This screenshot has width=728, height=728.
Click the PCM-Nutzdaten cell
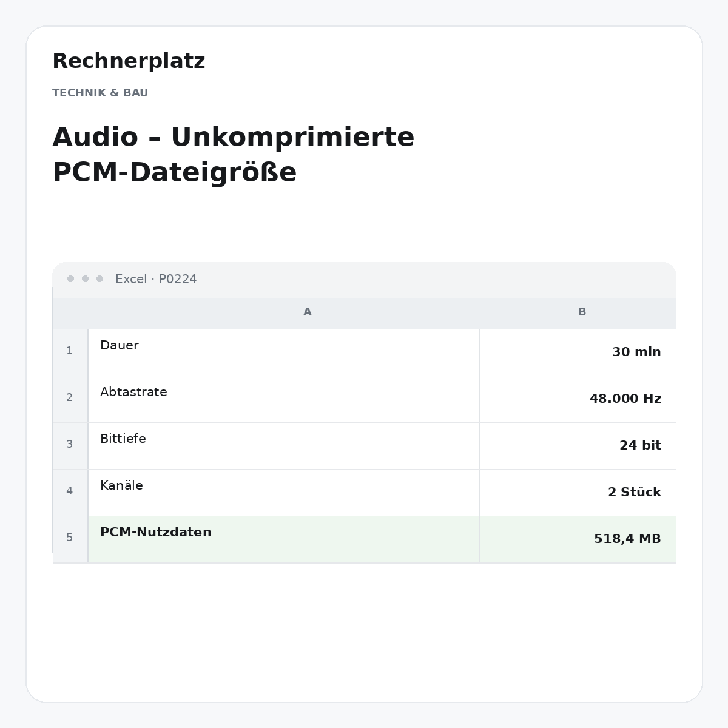(x=284, y=539)
